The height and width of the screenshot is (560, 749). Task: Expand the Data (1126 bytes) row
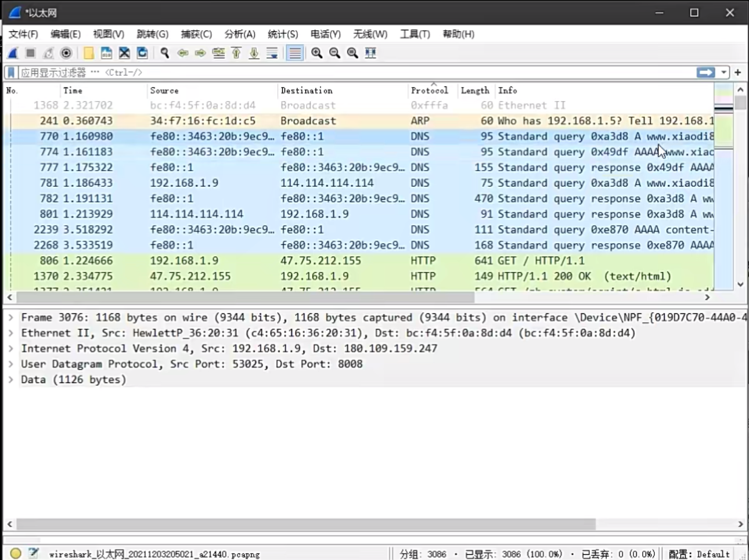10,380
